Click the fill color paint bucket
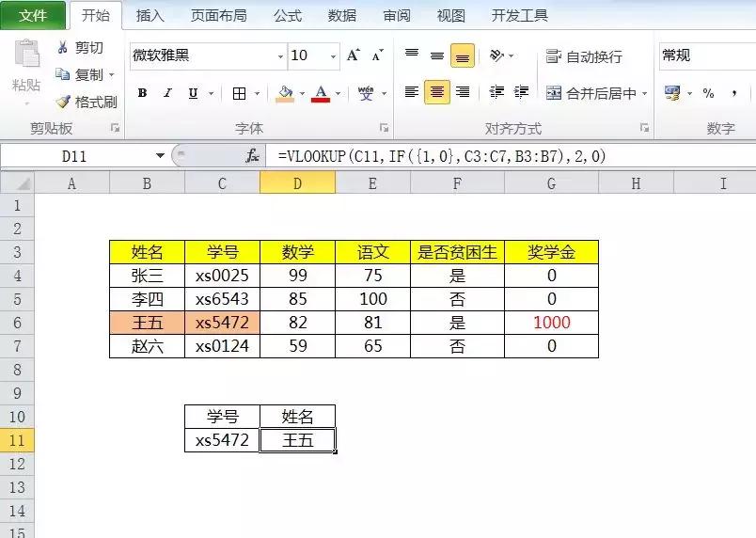Image resolution: width=756 pixels, height=538 pixels. coord(285,93)
